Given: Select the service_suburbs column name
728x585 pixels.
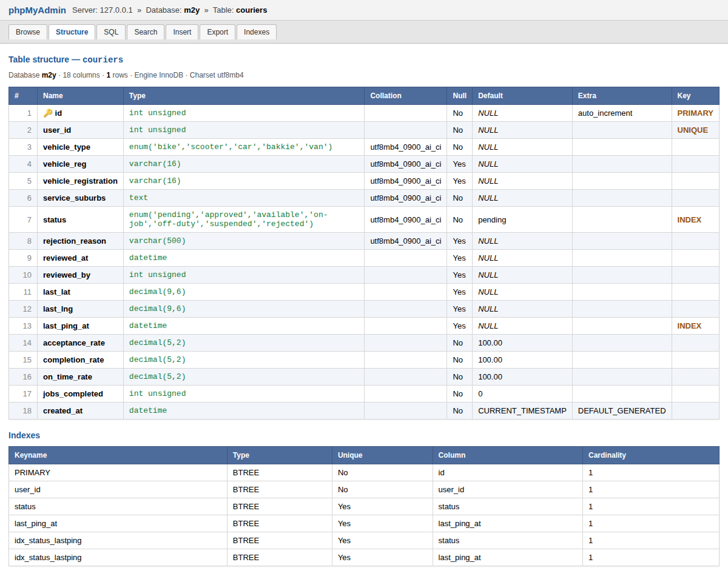Looking at the screenshot, I should [74, 198].
